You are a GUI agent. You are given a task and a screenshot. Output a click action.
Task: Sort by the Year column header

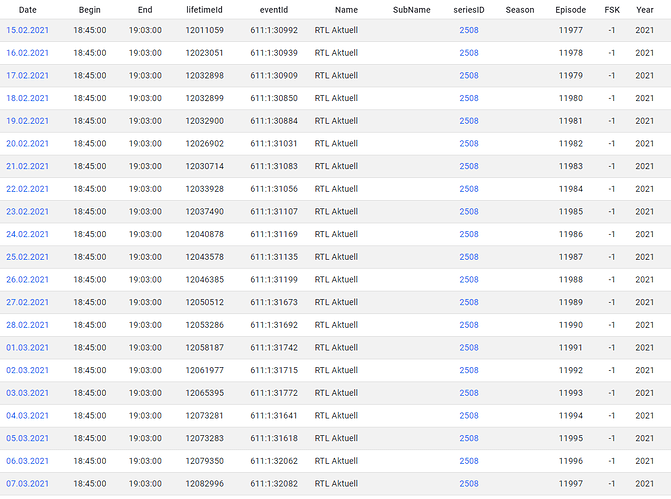click(x=644, y=10)
